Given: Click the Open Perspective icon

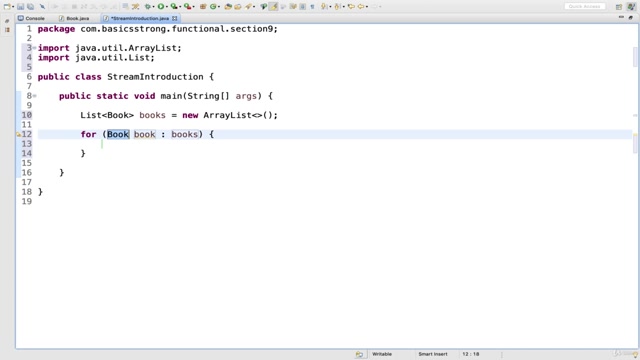Looking at the screenshot, I should pos(619,7).
